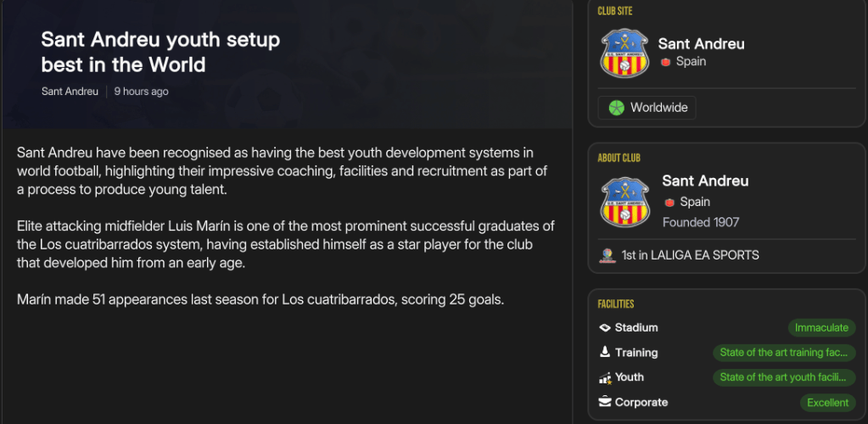Open Sant Andreu name in Club Site panel

701,44
